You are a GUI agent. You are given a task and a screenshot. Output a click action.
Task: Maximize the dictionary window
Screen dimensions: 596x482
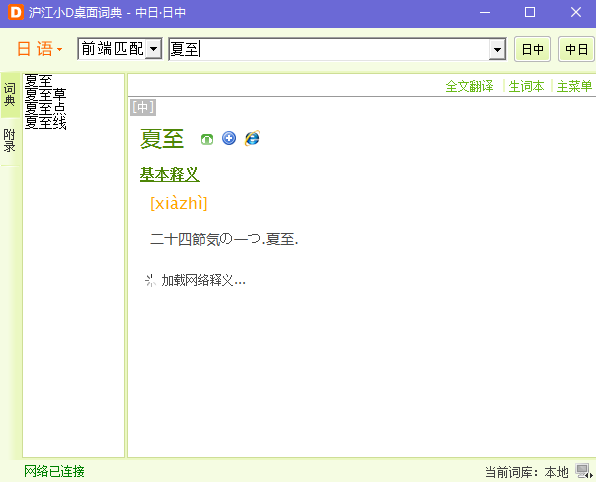point(530,13)
